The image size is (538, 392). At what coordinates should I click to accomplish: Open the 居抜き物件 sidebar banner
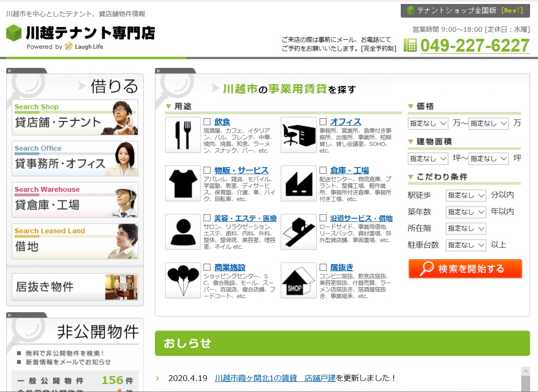75,287
